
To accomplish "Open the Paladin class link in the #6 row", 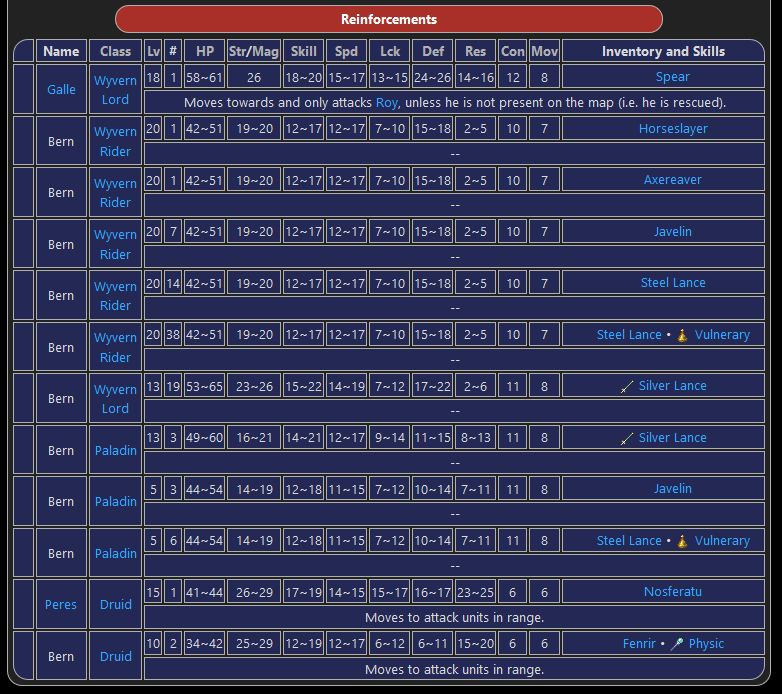I will 116,554.
